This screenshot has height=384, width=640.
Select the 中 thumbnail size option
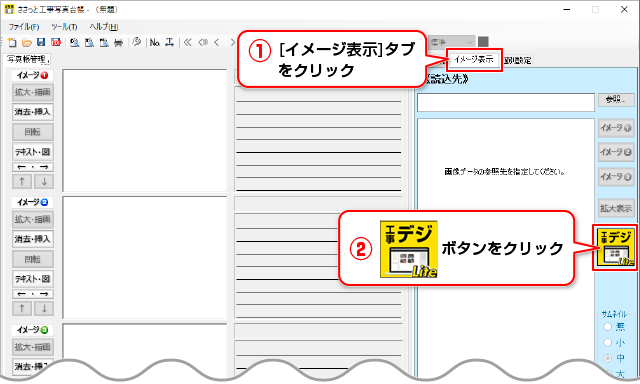coord(608,358)
